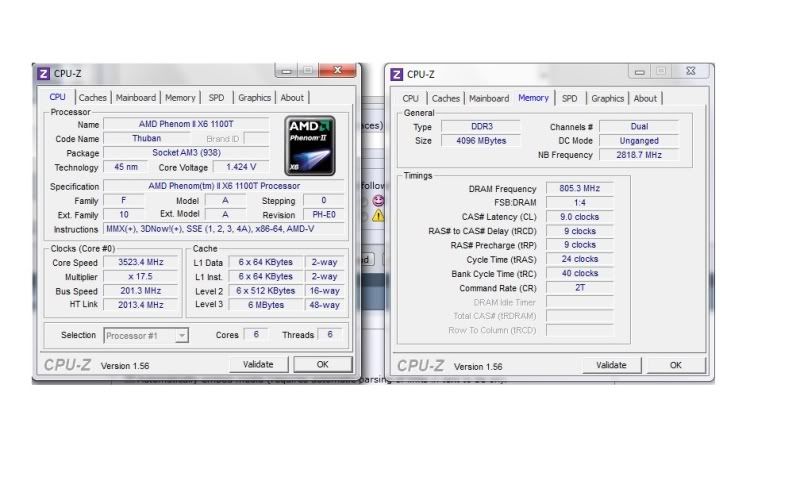Viewport: 800px width, 500px height.
Task: Click the Cycle Time (tRAS) value '24 clocks'
Action: pyautogui.click(x=580, y=259)
